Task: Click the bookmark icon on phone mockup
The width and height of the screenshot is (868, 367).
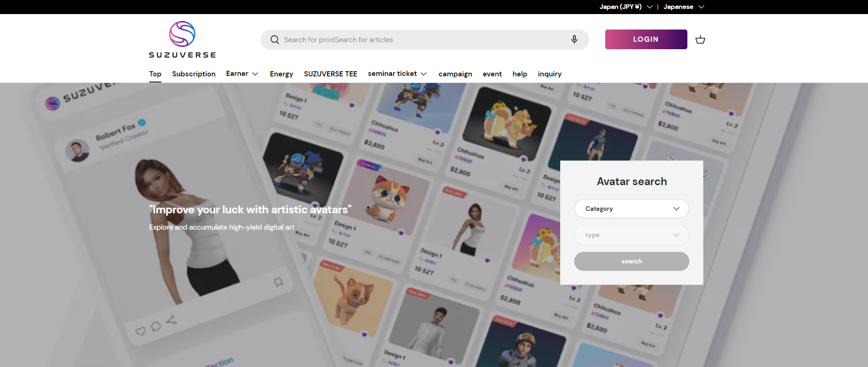Action: click(x=278, y=282)
